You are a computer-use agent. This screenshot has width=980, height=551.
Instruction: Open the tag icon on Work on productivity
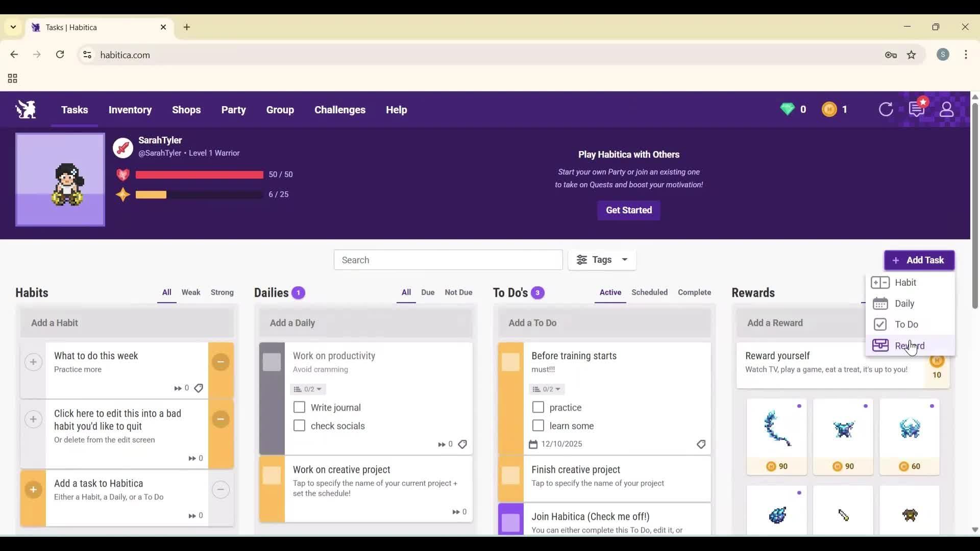[462, 444]
